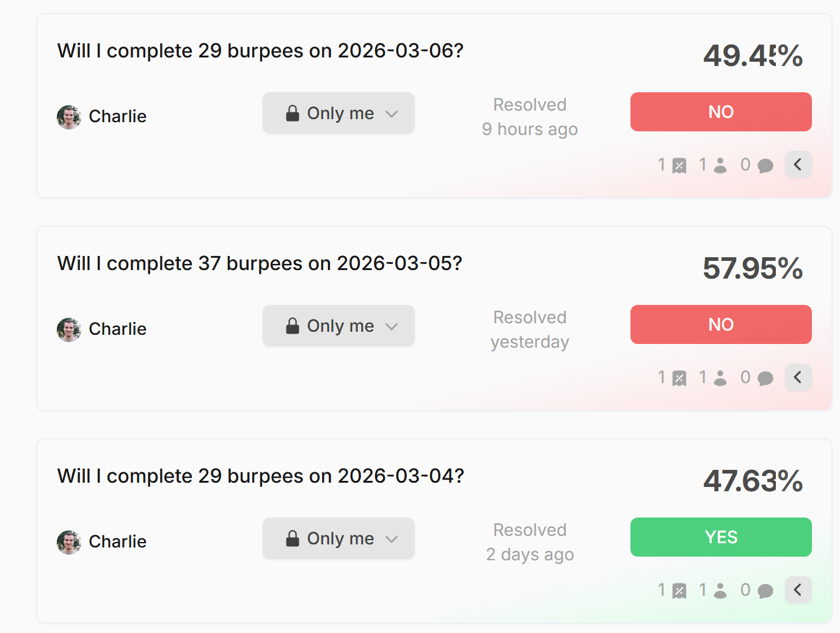Click the trades ticket icon on the 2026-03-05 market
Viewport: 840px width, 633px height.
click(678, 377)
